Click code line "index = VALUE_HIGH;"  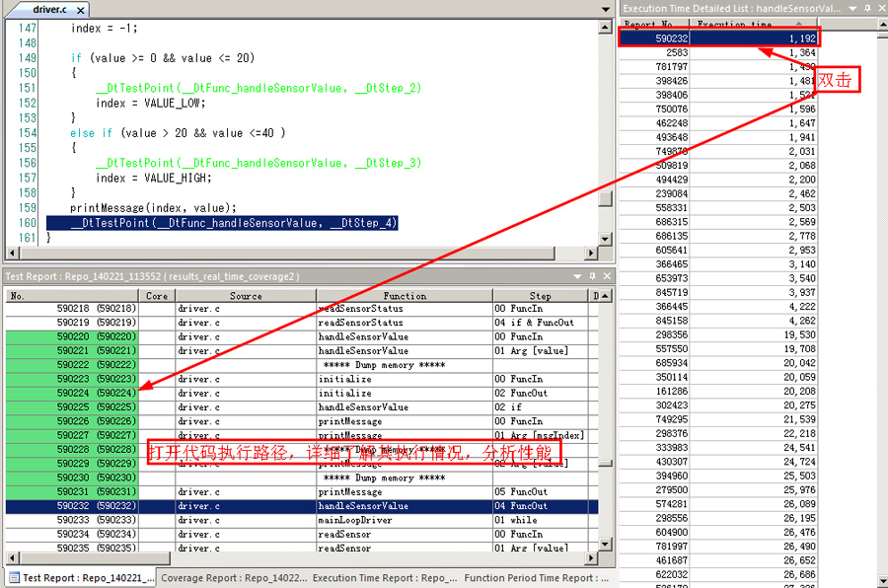pyautogui.click(x=154, y=178)
